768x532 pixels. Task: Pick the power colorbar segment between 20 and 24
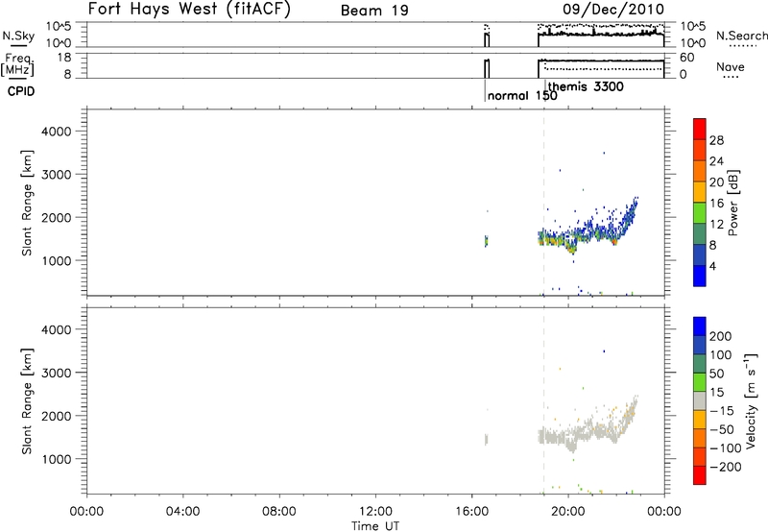[x=700, y=171]
